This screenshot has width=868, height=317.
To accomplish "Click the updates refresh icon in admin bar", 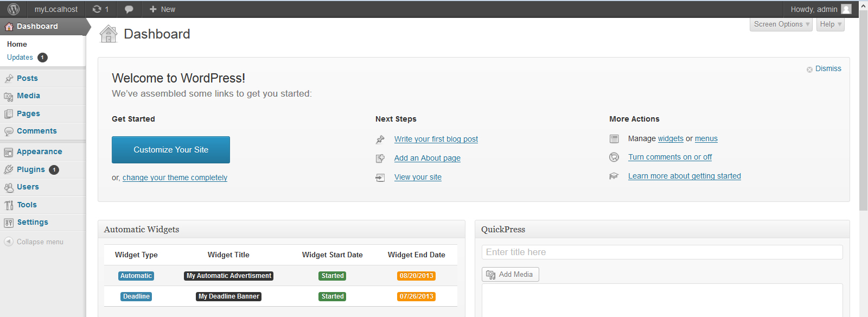I will coord(97,9).
